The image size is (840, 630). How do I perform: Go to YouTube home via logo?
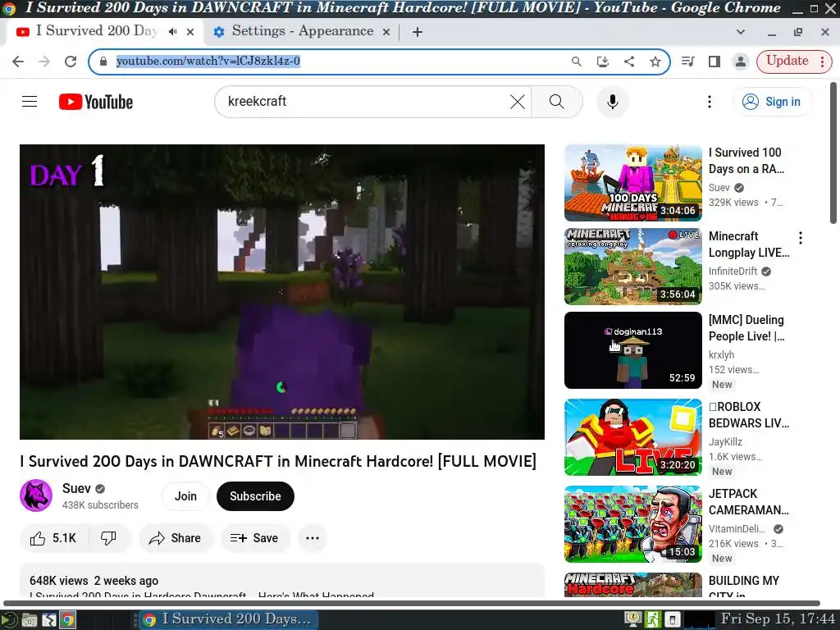(96, 102)
